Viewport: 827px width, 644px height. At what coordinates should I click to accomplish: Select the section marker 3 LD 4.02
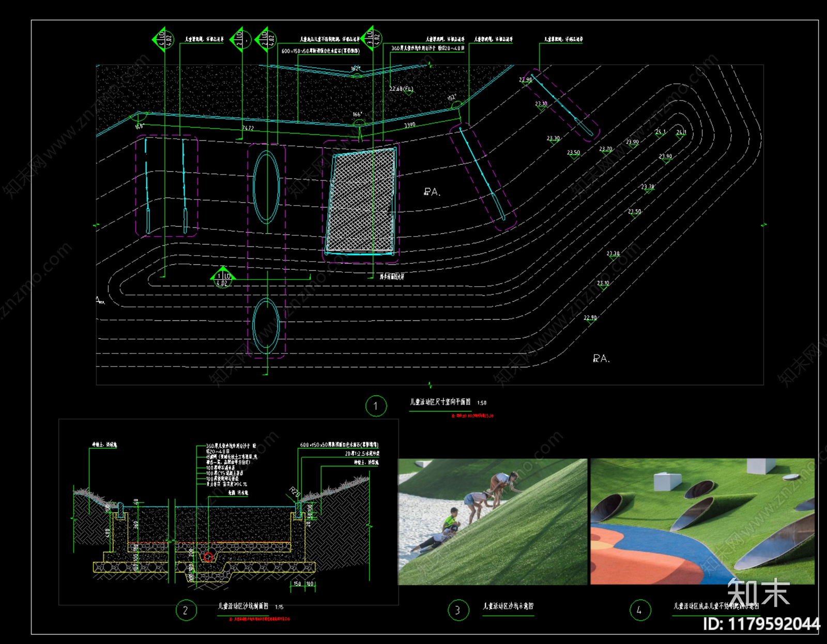pyautogui.click(x=372, y=38)
